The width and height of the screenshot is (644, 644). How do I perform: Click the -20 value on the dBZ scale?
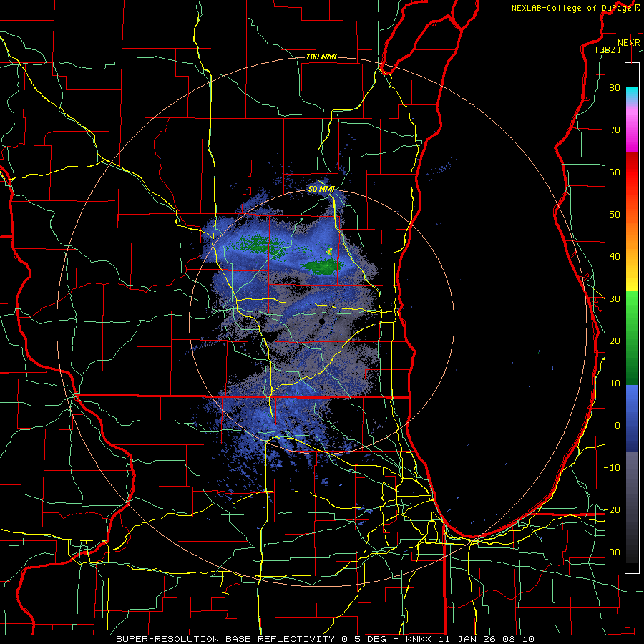pos(612,509)
